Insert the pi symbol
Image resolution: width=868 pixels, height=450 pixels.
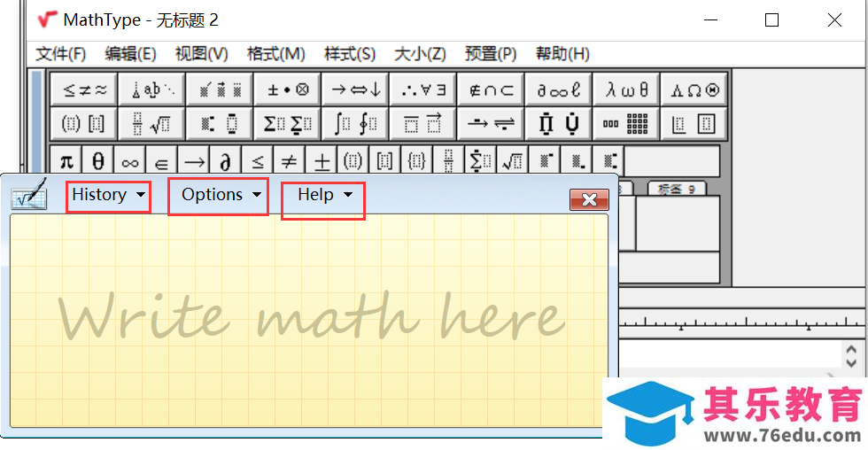[x=66, y=161]
